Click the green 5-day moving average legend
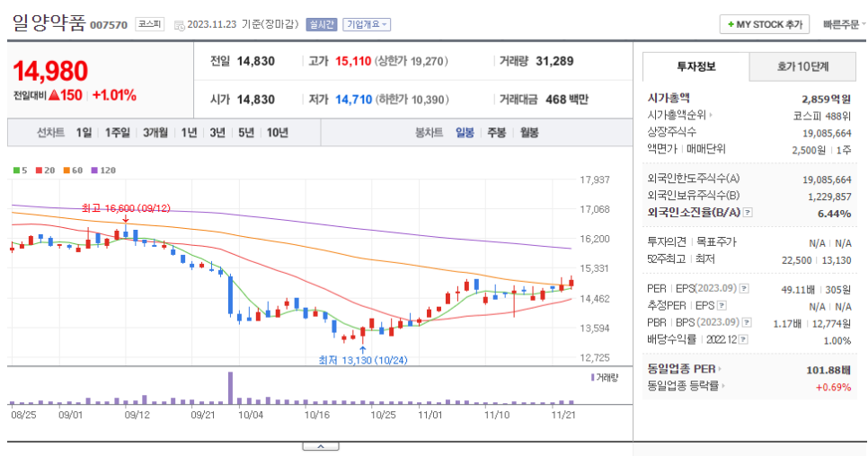The height and width of the screenshot is (456, 868). 20,171
